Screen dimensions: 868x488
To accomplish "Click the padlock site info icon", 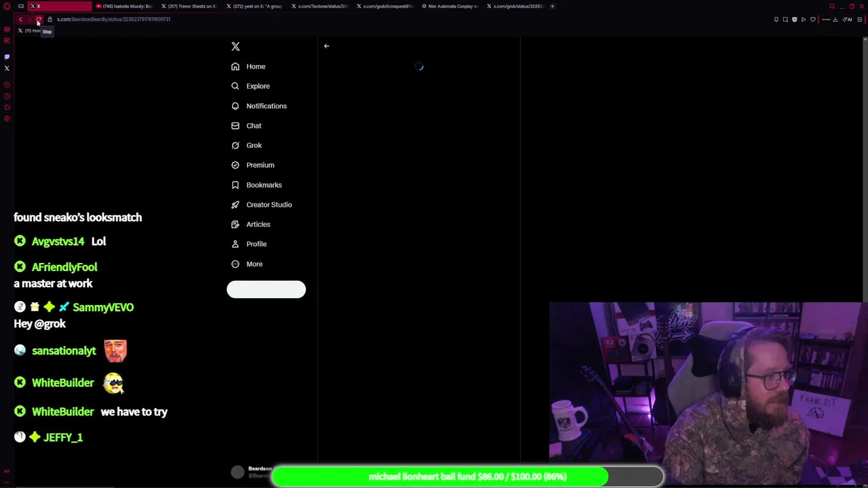I will point(50,19).
